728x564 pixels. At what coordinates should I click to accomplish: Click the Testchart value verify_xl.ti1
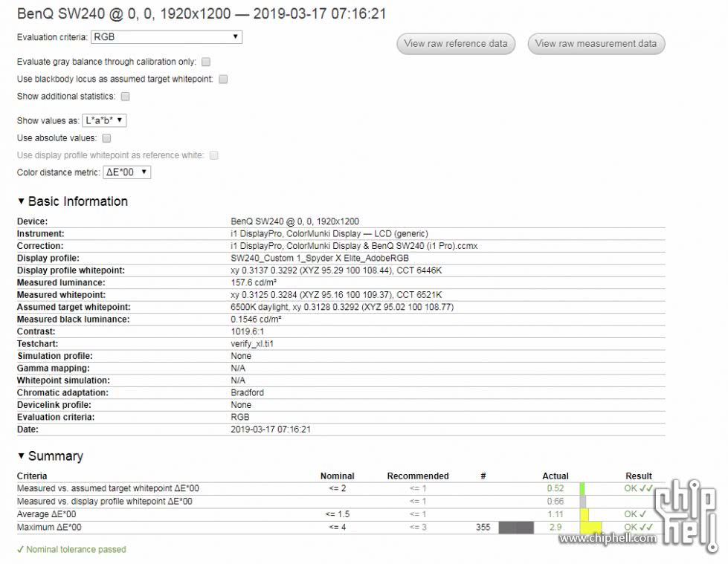(252, 344)
